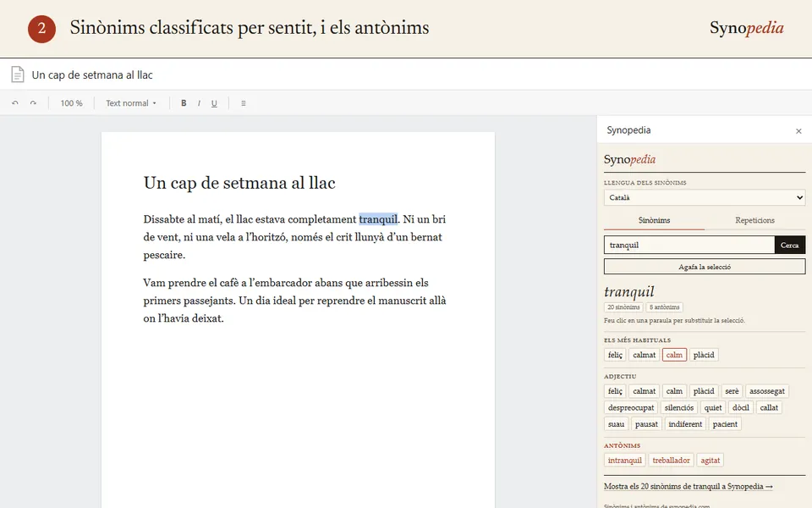Click the 20 sinònims badge
The height and width of the screenshot is (508, 812).
623,306
